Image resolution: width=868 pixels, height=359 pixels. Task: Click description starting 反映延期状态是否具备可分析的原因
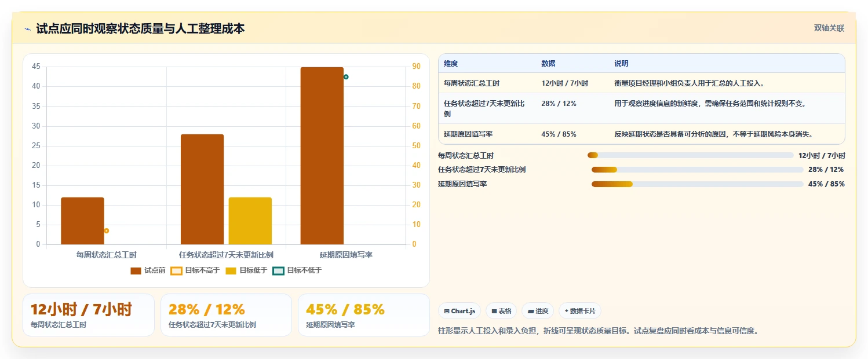(x=714, y=134)
